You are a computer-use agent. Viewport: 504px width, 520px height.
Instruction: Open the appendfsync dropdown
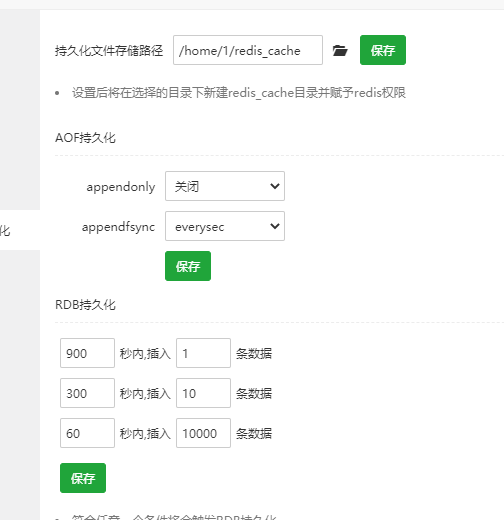(225, 226)
